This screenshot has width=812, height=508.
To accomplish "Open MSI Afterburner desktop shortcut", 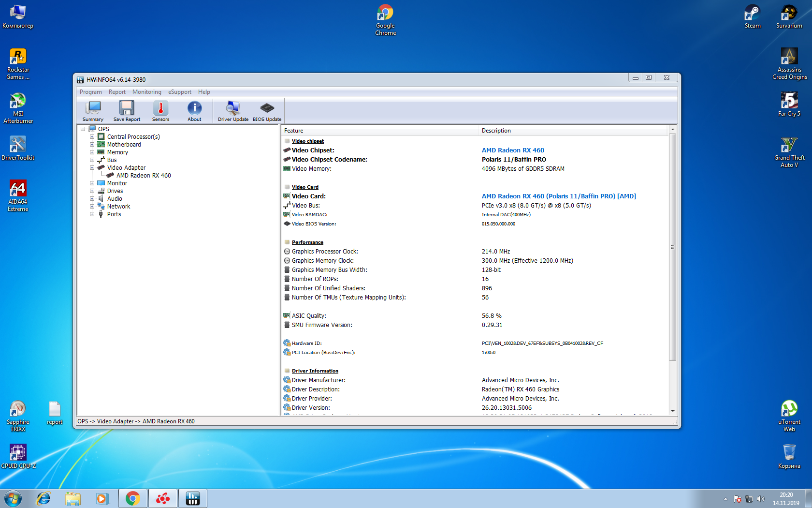I will [x=18, y=108].
